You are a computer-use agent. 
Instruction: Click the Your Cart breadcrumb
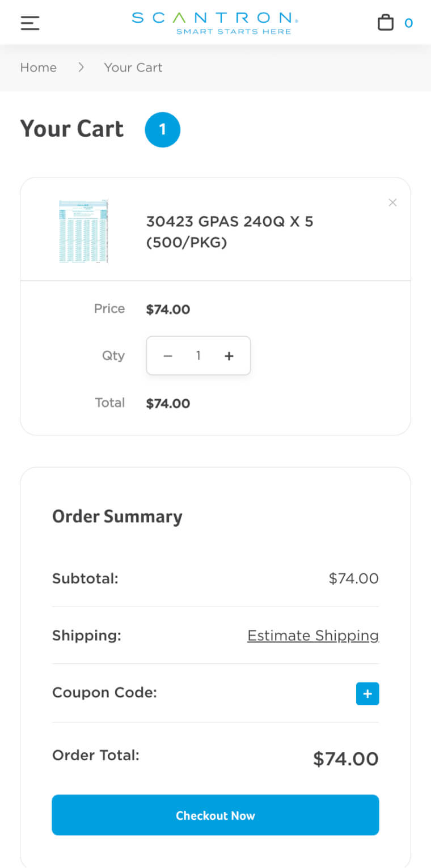click(x=133, y=67)
